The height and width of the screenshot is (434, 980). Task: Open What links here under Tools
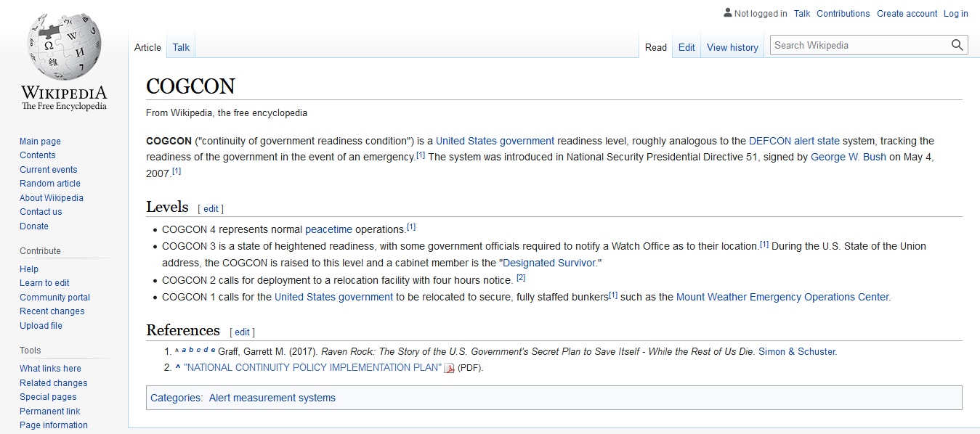(50, 369)
